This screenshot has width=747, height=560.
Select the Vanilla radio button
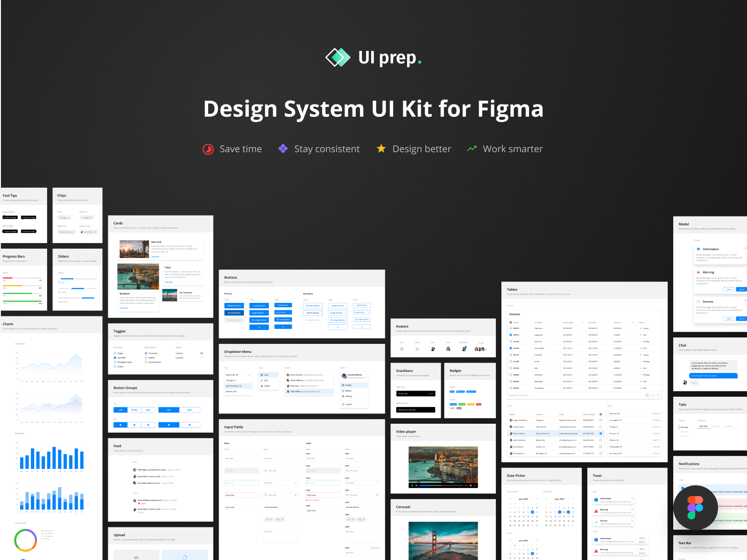tap(146, 357)
